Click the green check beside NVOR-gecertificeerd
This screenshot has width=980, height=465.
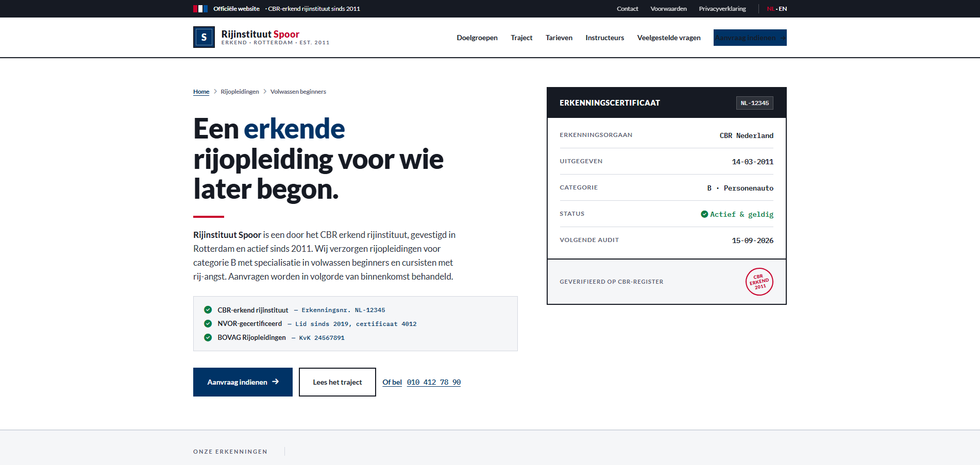coord(208,323)
